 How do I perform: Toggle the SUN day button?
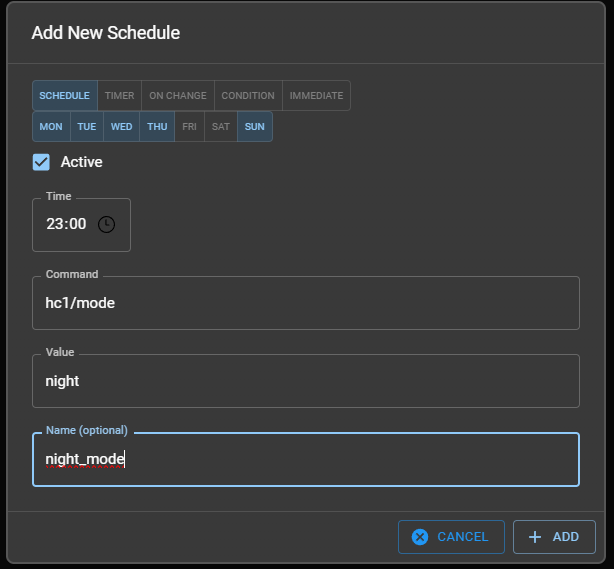click(x=255, y=127)
